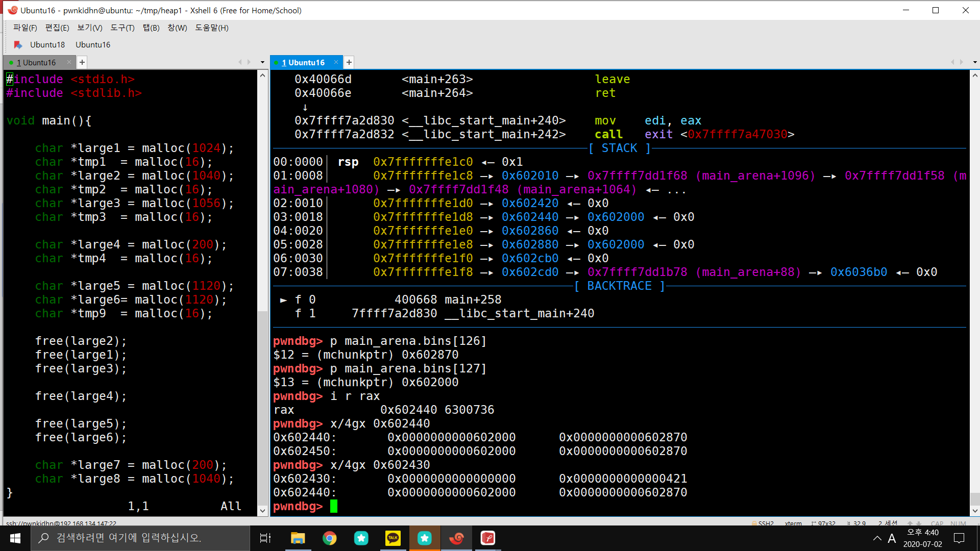Image resolution: width=980 pixels, height=551 pixels.
Task: Open the 탭(B) menu
Action: [151, 28]
